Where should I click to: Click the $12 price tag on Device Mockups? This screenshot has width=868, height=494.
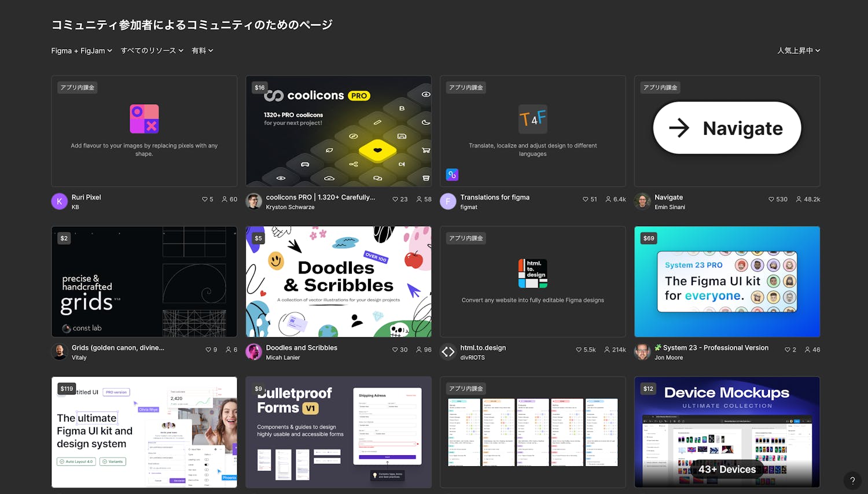pos(648,389)
